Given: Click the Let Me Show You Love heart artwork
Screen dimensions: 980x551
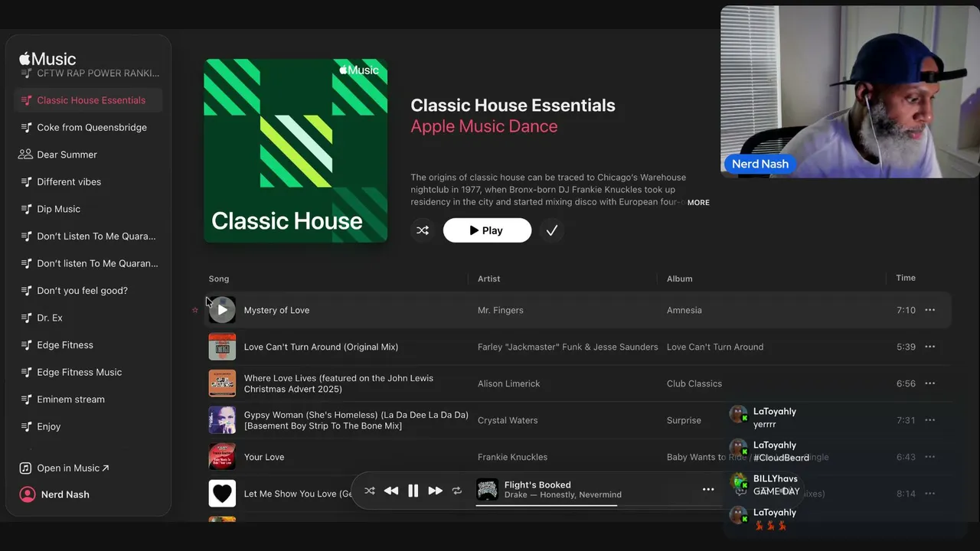Looking at the screenshot, I should click(222, 494).
